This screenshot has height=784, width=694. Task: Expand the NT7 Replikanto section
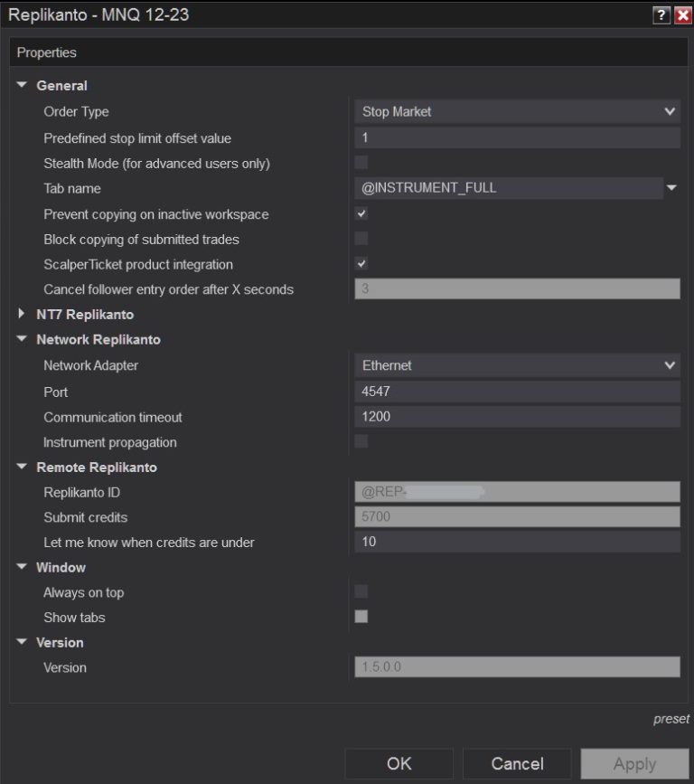[x=23, y=314]
